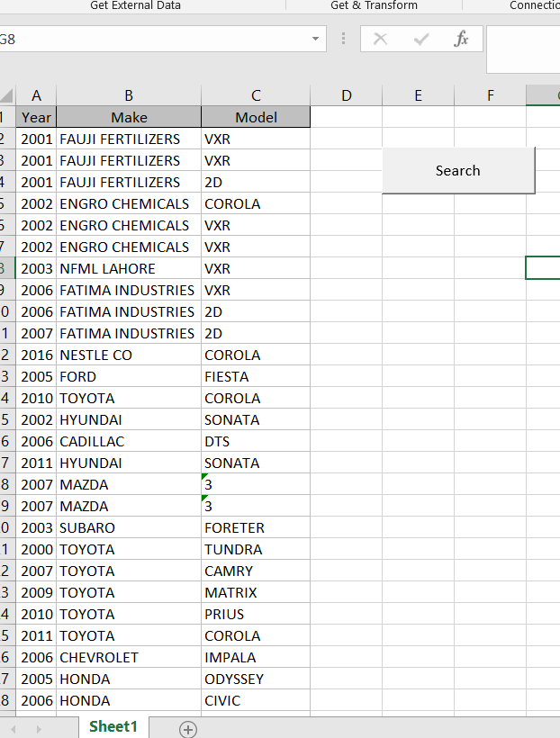Click the Select All corner triangle
560x738 pixels.
pos(7,95)
